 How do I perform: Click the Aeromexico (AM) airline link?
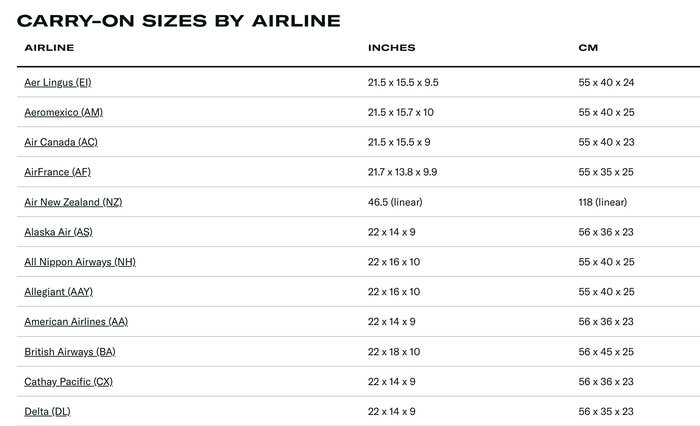click(x=63, y=112)
